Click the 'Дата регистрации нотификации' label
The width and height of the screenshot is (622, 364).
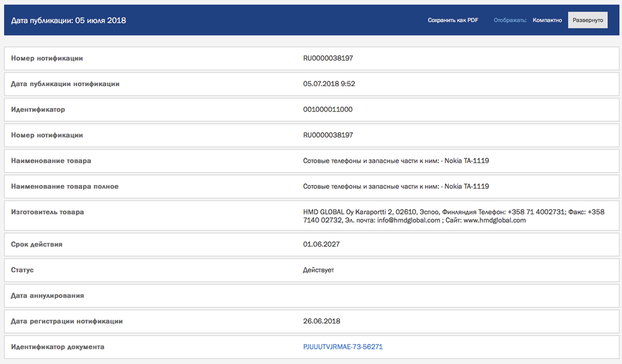(67, 321)
